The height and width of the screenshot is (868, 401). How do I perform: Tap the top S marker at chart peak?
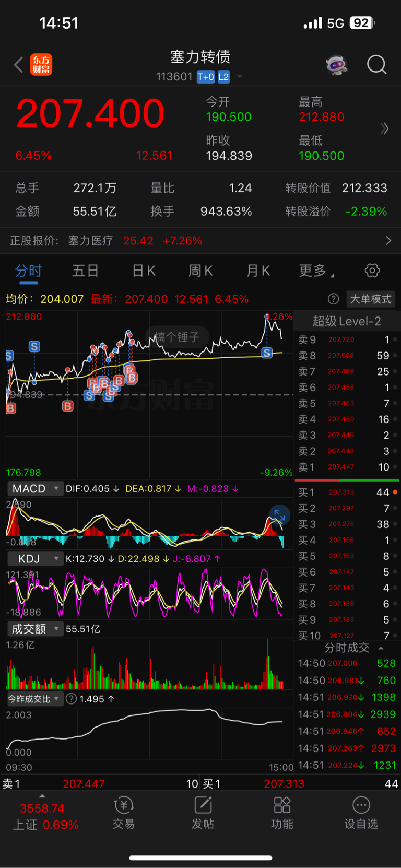click(x=267, y=353)
